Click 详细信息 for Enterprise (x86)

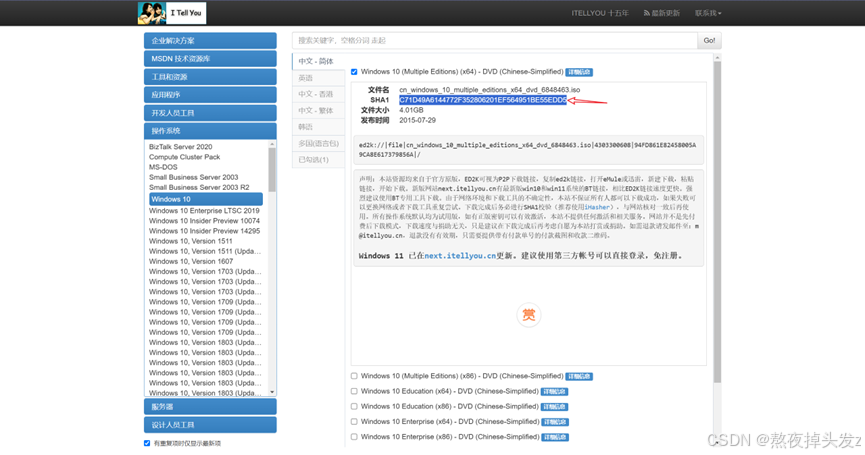554,437
